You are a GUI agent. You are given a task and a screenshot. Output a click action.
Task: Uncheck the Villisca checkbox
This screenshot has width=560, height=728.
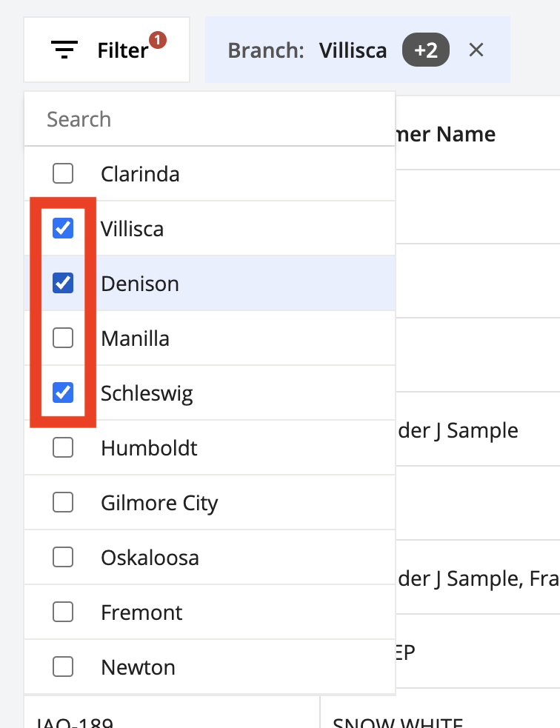pos(63,229)
